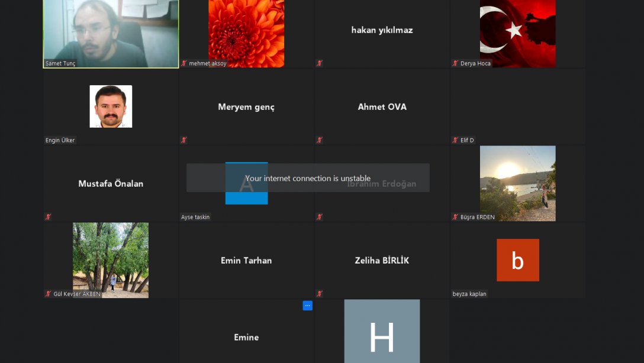
Task: Open the blue more-options button on Emine's tile
Action: [x=308, y=306]
